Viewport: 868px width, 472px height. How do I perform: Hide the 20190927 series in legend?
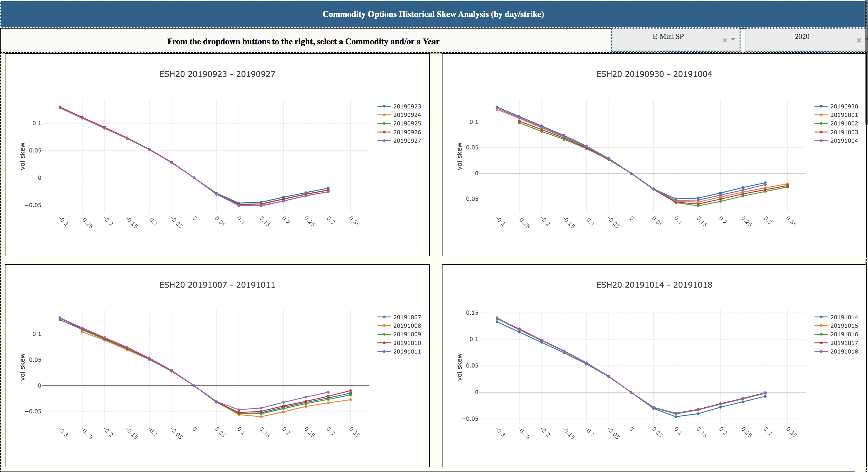[x=407, y=141]
